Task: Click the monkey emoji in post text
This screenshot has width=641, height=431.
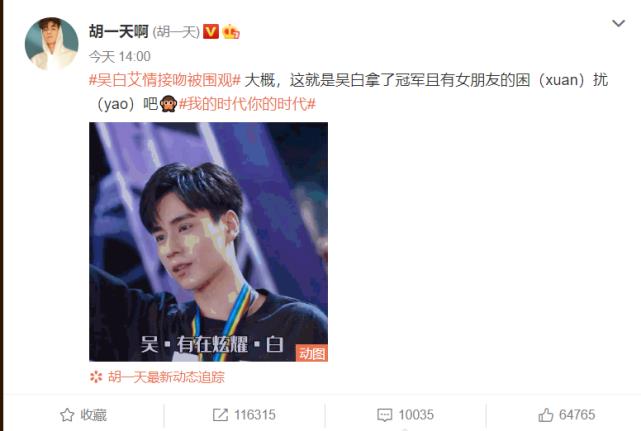Action: tap(168, 104)
